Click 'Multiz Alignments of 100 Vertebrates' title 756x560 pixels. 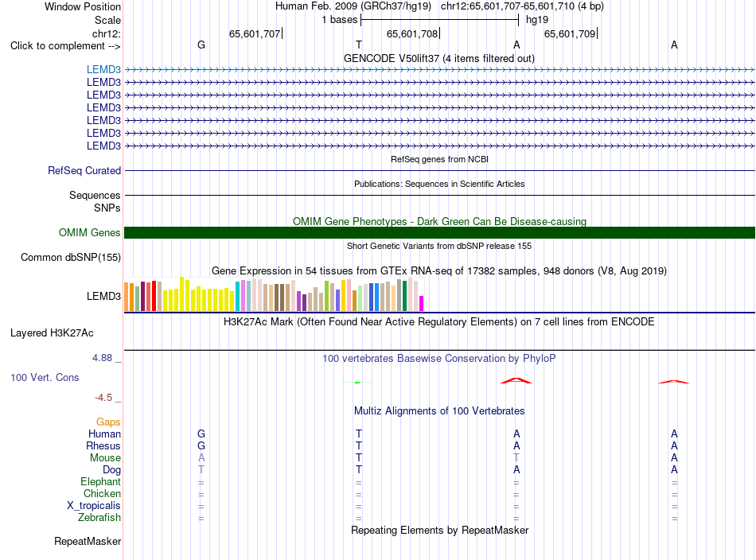click(439, 411)
